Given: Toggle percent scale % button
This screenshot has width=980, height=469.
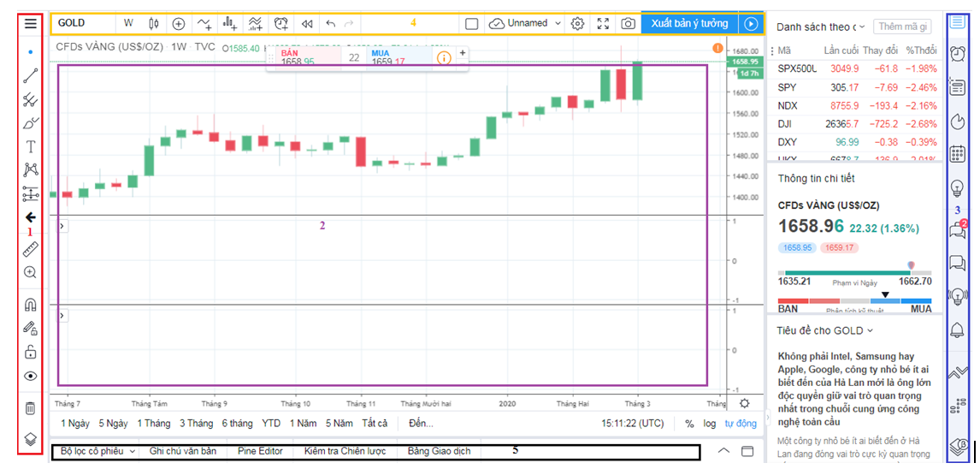Looking at the screenshot, I should (689, 424).
